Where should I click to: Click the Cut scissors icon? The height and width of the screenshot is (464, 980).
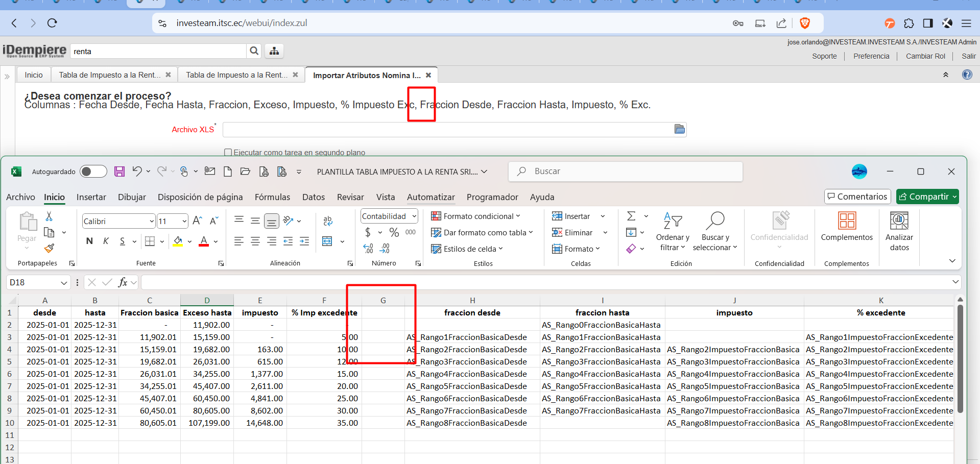[x=49, y=216]
